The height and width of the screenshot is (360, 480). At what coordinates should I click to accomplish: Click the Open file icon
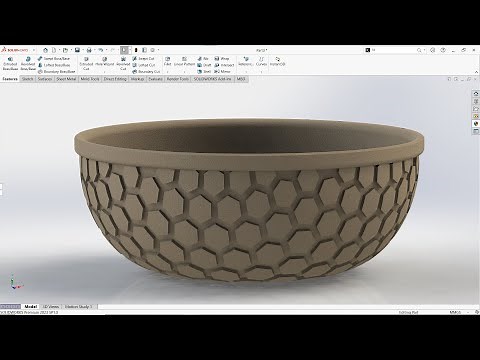pyautogui.click(x=65, y=50)
